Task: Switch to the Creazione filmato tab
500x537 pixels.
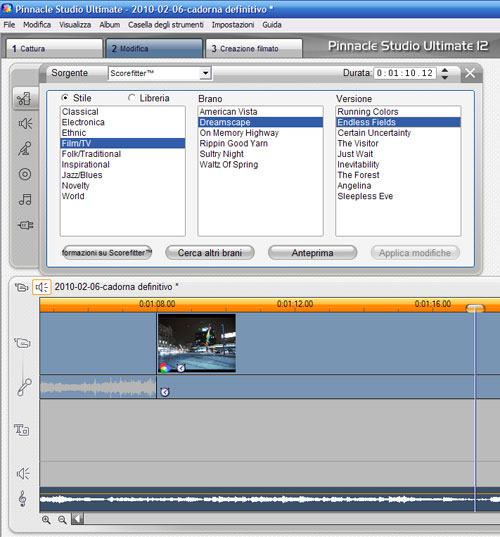Action: (254, 48)
